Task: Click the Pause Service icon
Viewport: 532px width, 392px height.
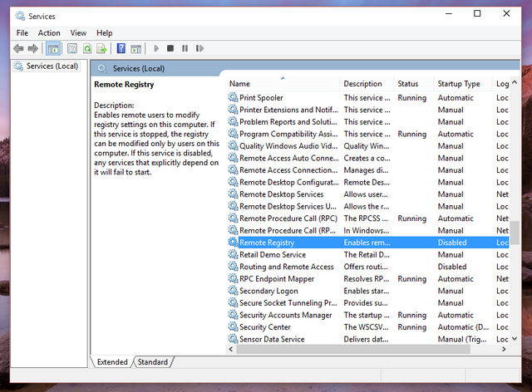Action: click(x=185, y=48)
